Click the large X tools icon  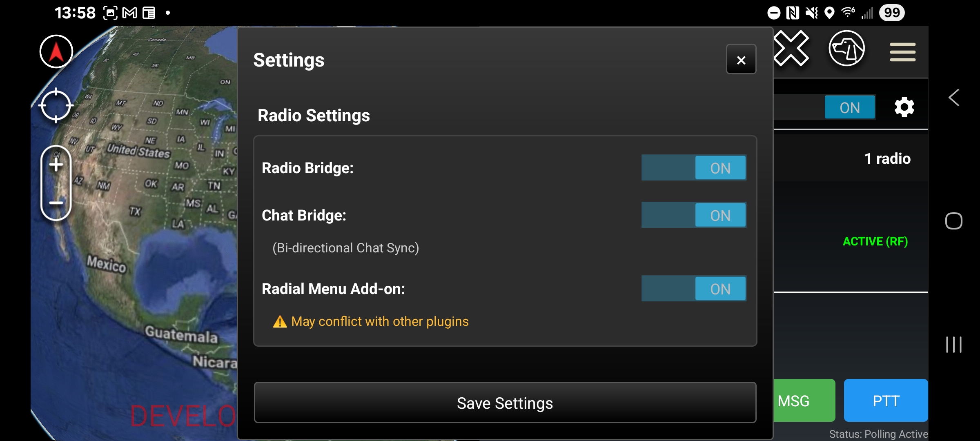coord(791,48)
